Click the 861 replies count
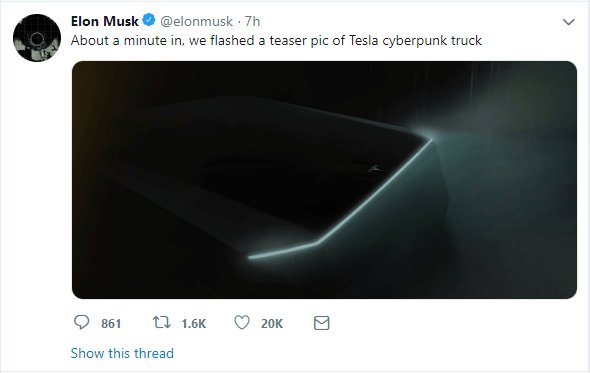 111,324
